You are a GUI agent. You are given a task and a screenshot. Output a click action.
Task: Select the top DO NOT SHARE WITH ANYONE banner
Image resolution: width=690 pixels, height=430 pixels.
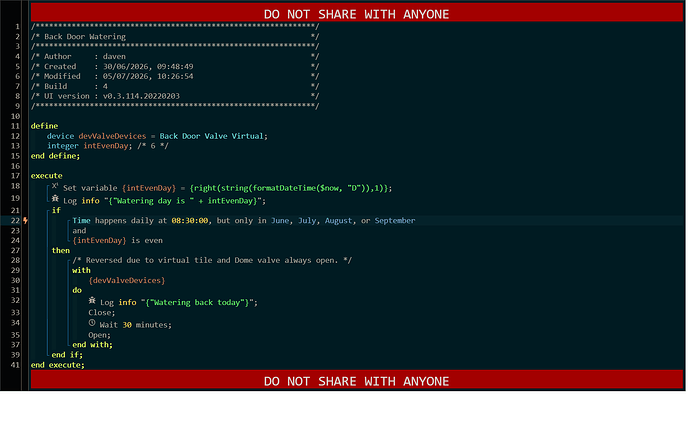(356, 14)
